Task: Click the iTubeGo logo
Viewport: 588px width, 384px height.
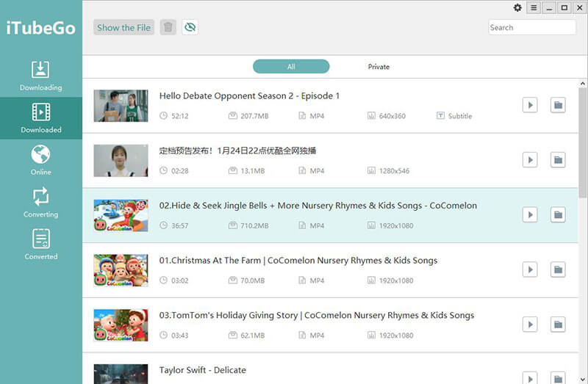Action: point(41,28)
